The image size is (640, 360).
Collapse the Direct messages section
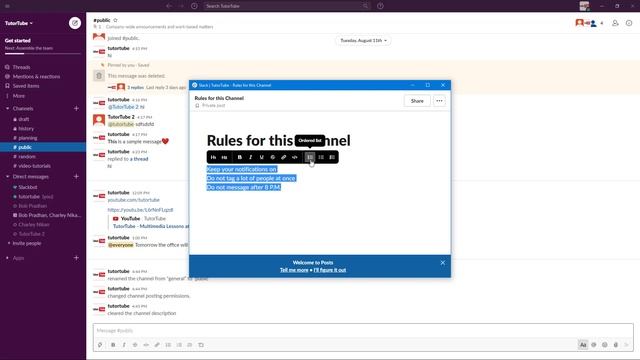click(7, 176)
